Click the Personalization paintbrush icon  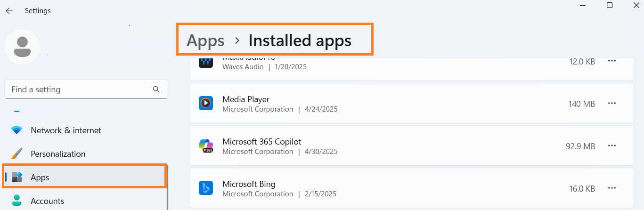coord(17,154)
